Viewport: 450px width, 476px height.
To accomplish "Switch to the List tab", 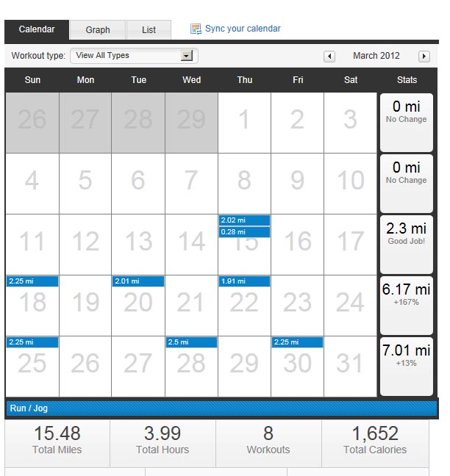I will click(149, 30).
